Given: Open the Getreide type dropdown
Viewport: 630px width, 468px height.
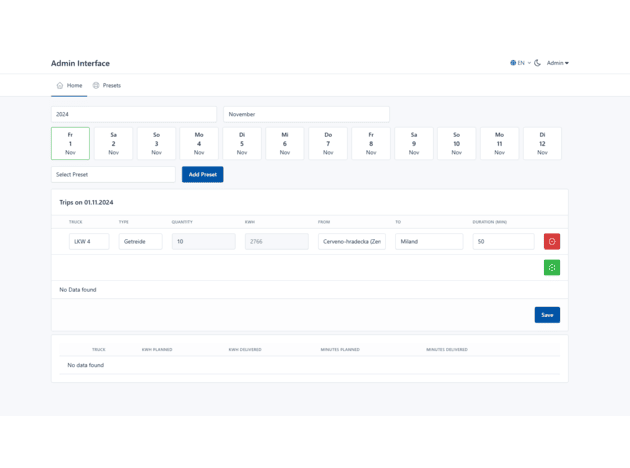Looking at the screenshot, I should (141, 241).
